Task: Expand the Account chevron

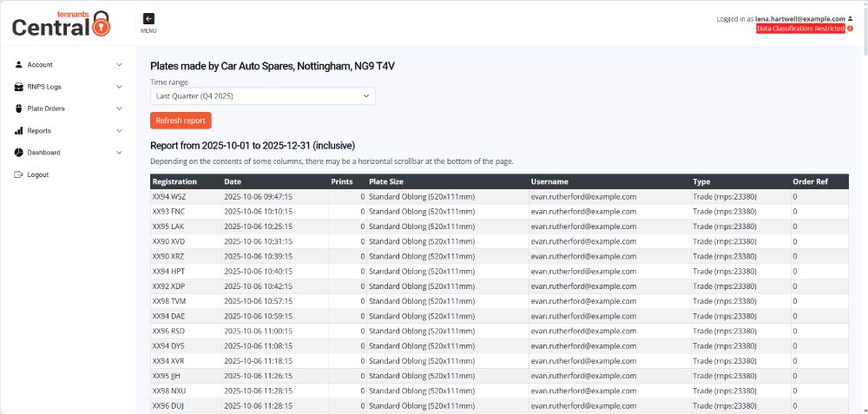Action: coord(119,65)
